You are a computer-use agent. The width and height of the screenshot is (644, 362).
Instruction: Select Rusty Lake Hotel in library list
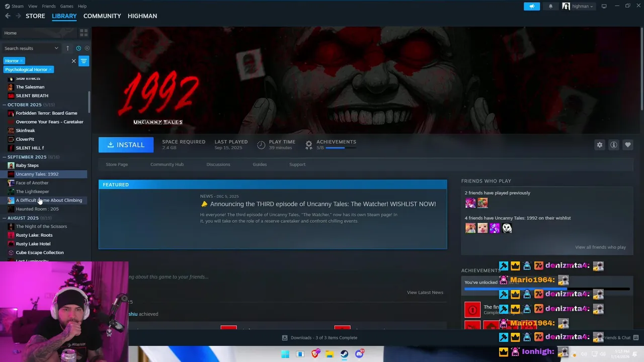33,244
